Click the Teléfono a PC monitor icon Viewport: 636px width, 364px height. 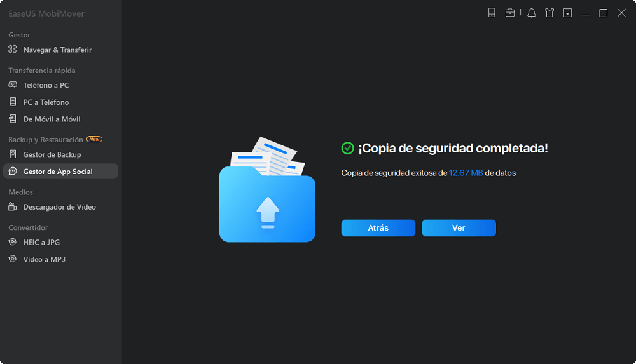[13, 85]
